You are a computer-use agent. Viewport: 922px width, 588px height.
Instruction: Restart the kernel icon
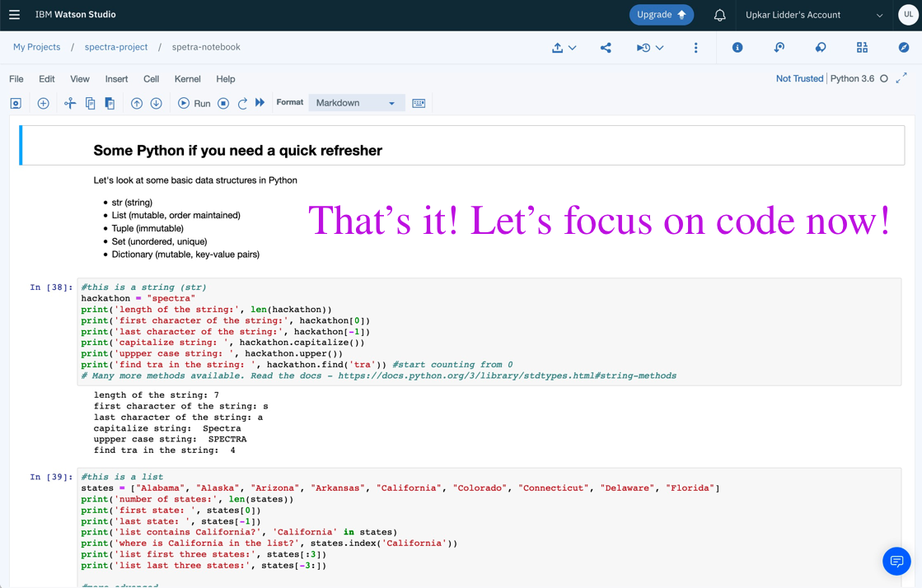pos(242,104)
